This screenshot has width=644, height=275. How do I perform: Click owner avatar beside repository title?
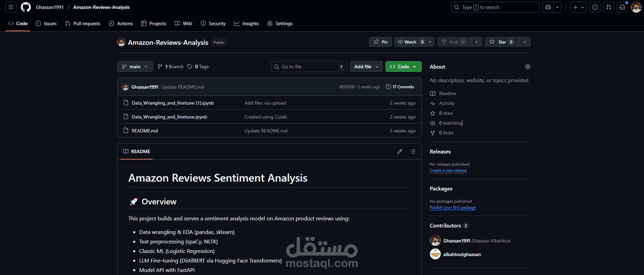(121, 42)
